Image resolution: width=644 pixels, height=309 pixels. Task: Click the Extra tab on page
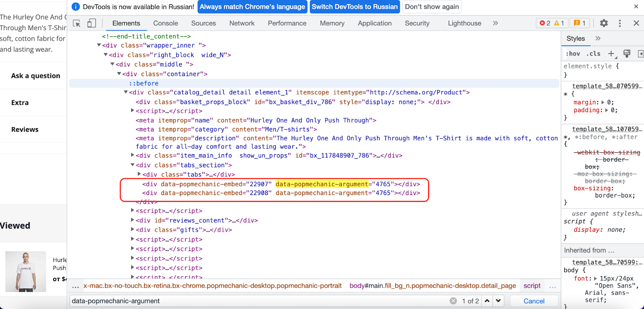(20, 103)
